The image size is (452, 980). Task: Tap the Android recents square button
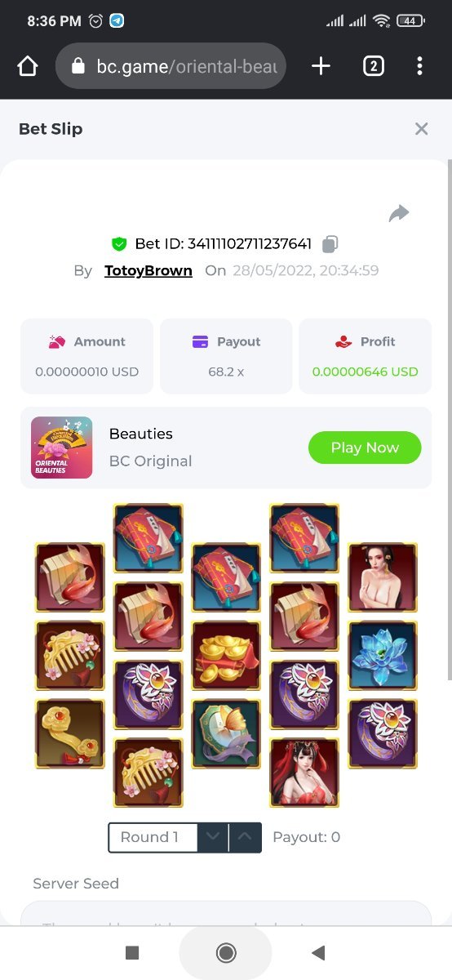[x=132, y=952]
